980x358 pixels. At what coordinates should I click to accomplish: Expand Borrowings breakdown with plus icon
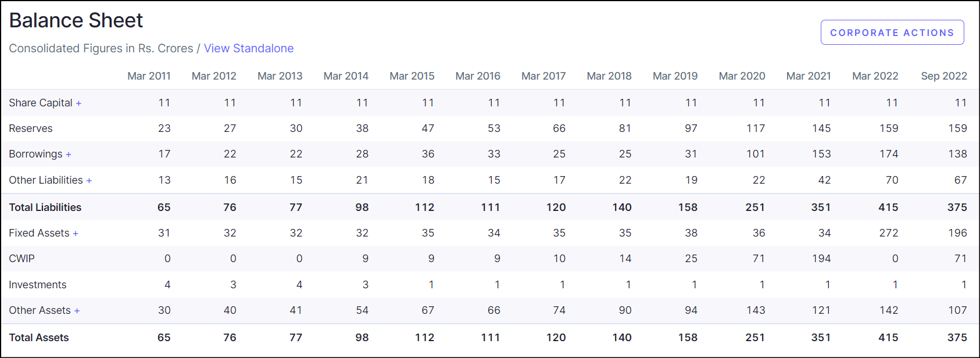69,155
